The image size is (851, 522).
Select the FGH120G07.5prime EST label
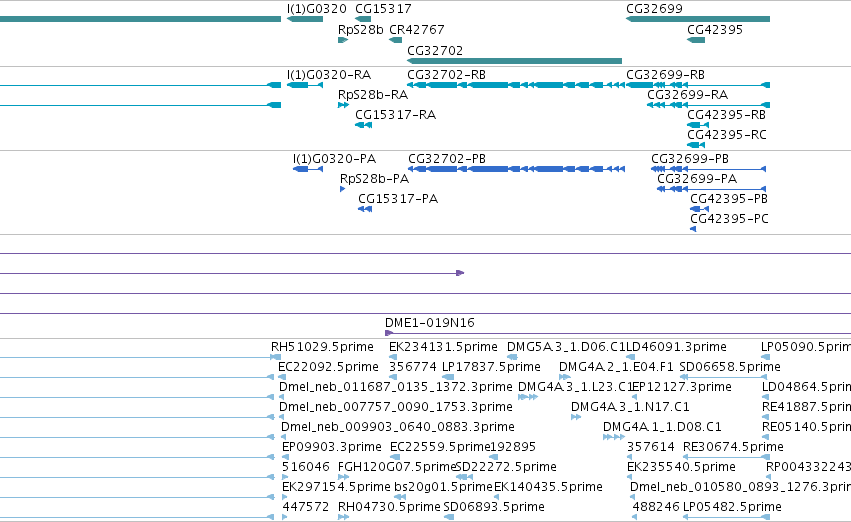397,467
